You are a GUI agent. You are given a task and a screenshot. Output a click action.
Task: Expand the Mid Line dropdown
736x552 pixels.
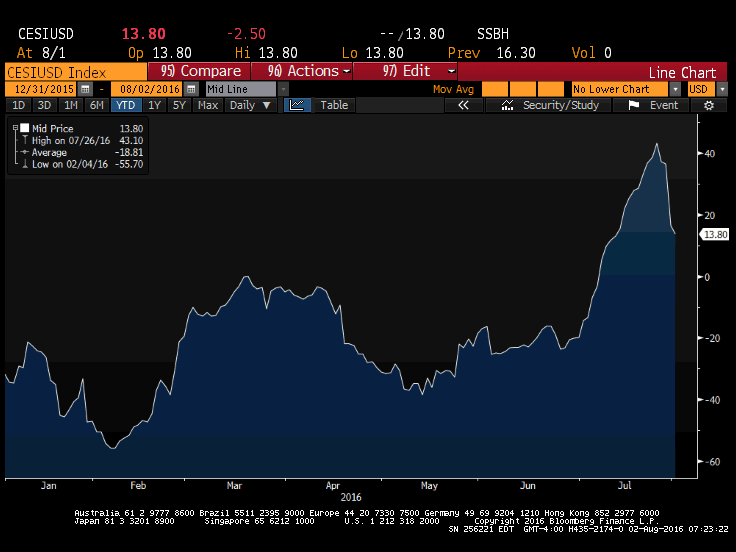[x=283, y=89]
